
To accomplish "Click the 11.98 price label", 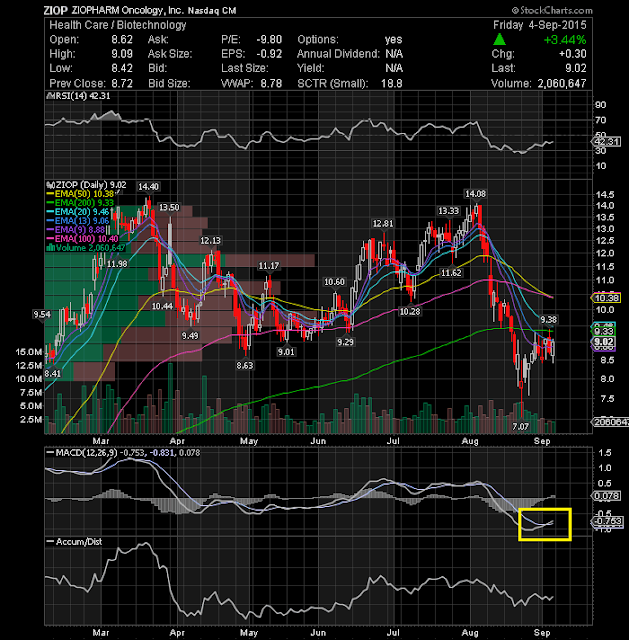I will 117,264.
